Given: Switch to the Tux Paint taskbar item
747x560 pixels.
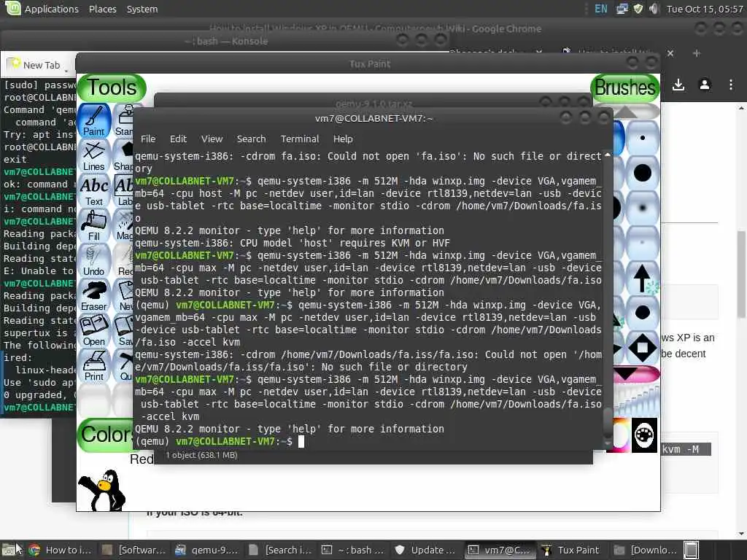Looking at the screenshot, I should [573, 550].
